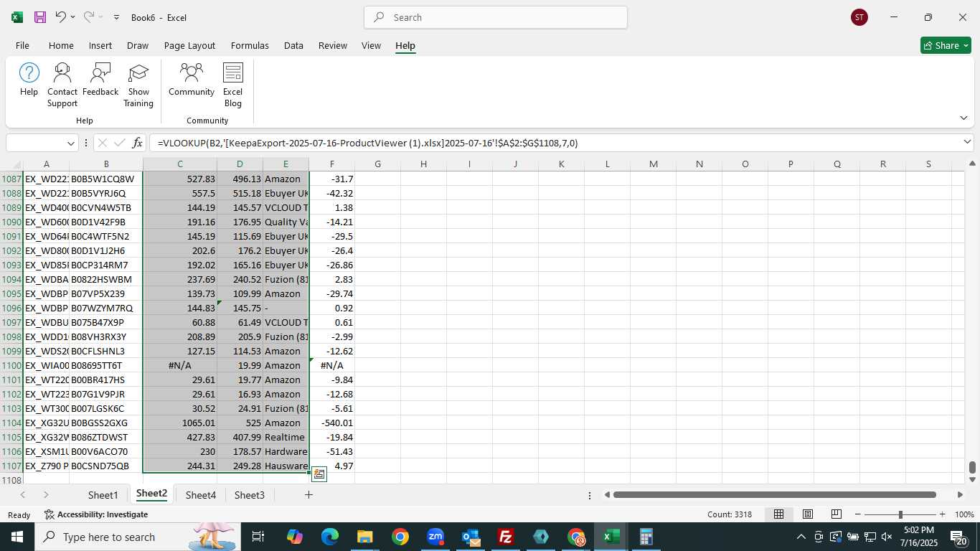Select row 1100 header
Screen dimensions: 980x551
pyautogui.click(x=11, y=365)
